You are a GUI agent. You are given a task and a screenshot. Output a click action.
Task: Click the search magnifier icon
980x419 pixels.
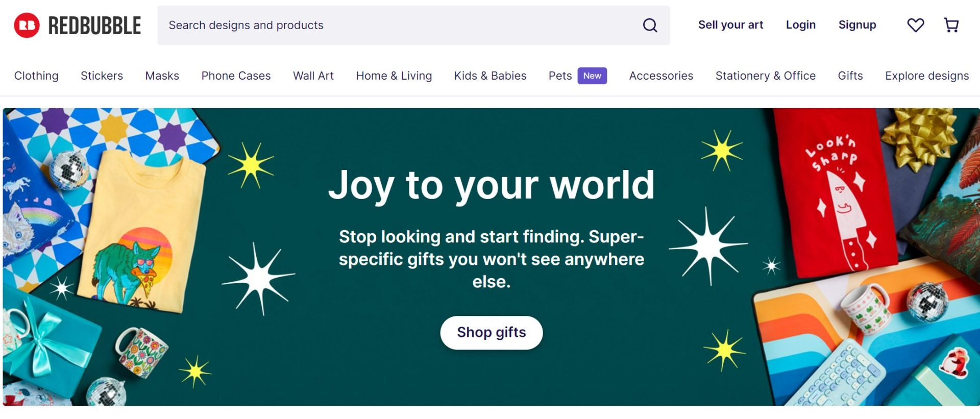tap(650, 26)
